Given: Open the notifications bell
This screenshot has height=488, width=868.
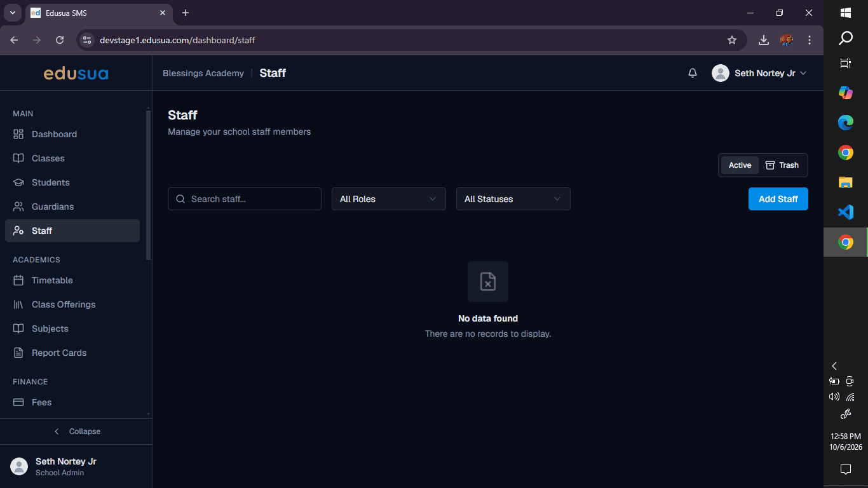Looking at the screenshot, I should click(x=693, y=73).
